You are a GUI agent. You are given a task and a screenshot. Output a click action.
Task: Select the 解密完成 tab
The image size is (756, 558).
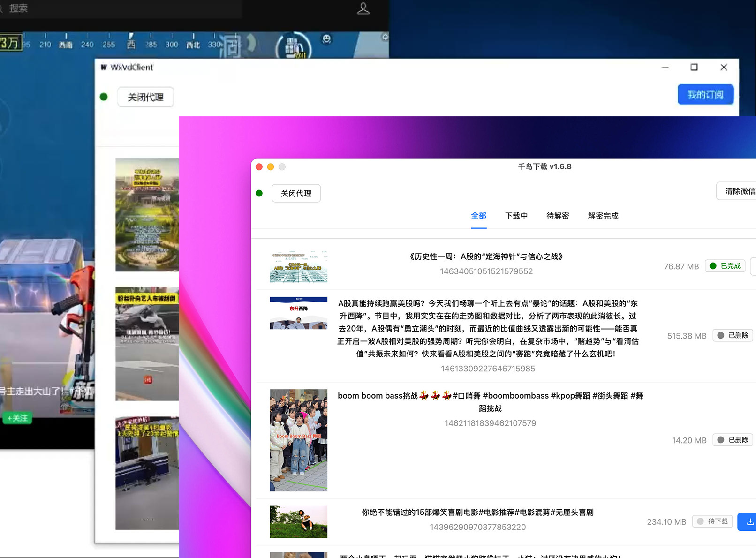pos(603,216)
